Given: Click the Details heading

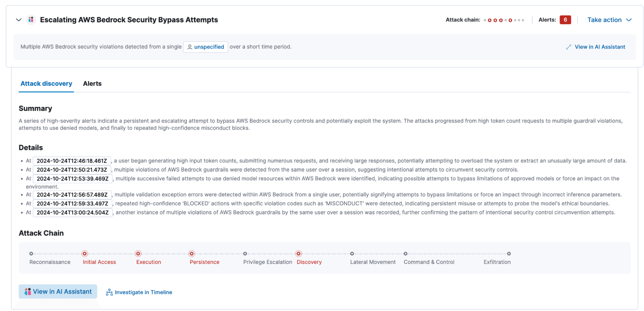Looking at the screenshot, I should pyautogui.click(x=31, y=148).
